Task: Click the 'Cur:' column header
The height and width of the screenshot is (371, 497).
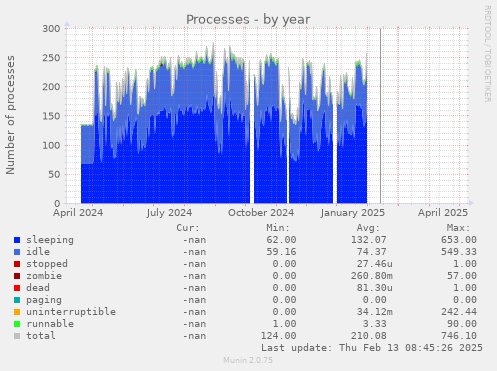Action: (x=188, y=228)
